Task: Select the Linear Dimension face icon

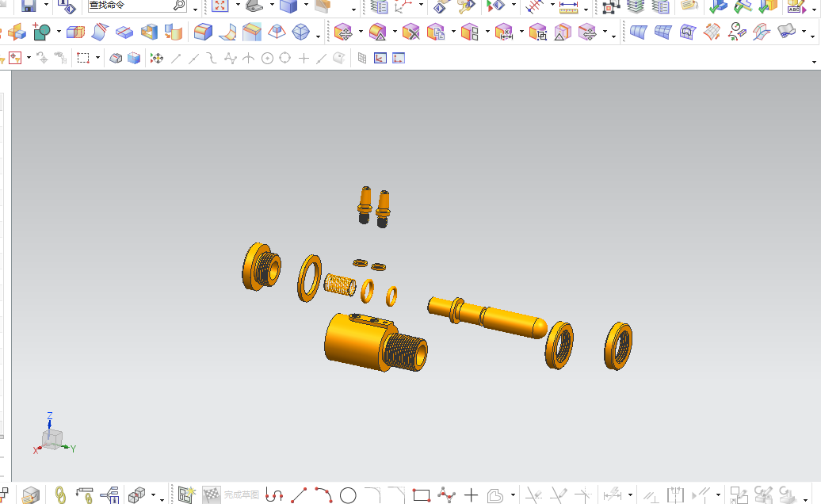Action: tap(504, 32)
